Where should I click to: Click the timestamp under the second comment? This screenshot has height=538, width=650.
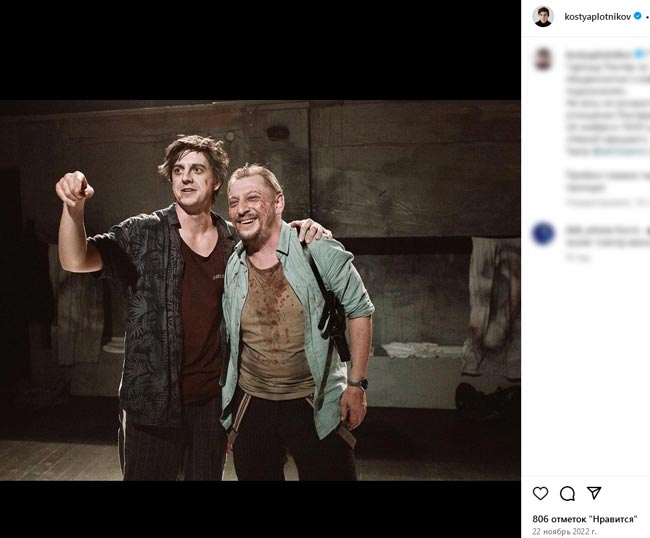coord(573,257)
